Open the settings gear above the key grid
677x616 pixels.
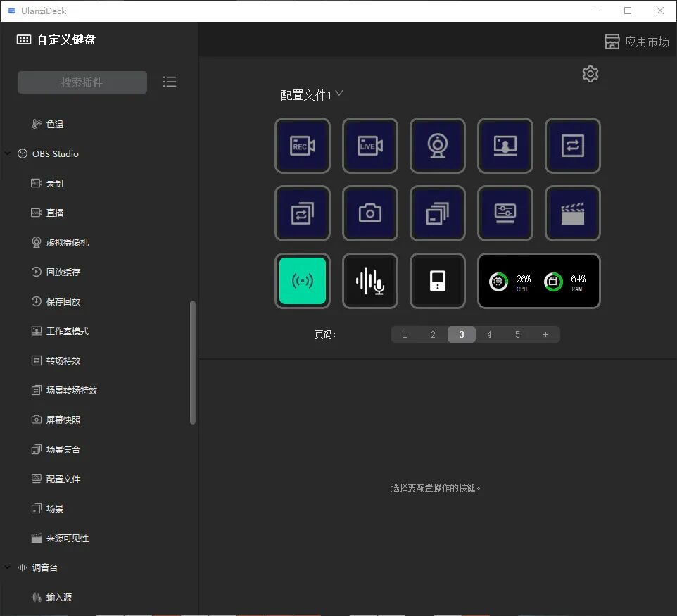coord(590,74)
